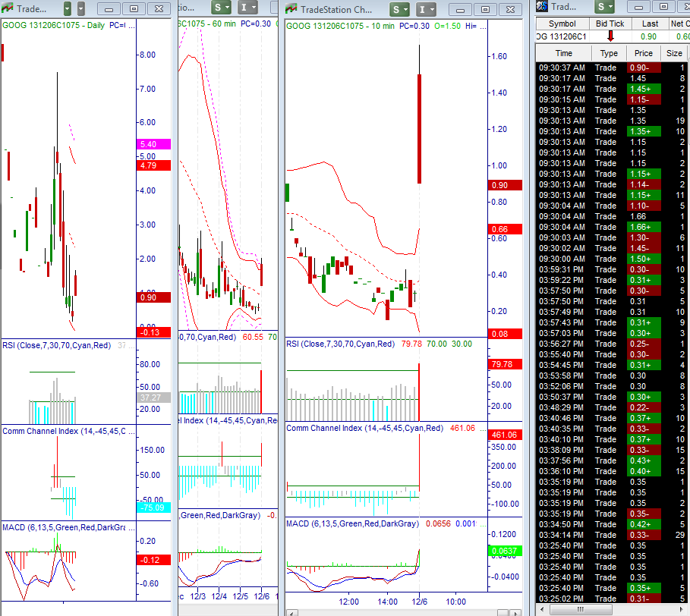Maximize the Time & Sales window

pos(663,7)
